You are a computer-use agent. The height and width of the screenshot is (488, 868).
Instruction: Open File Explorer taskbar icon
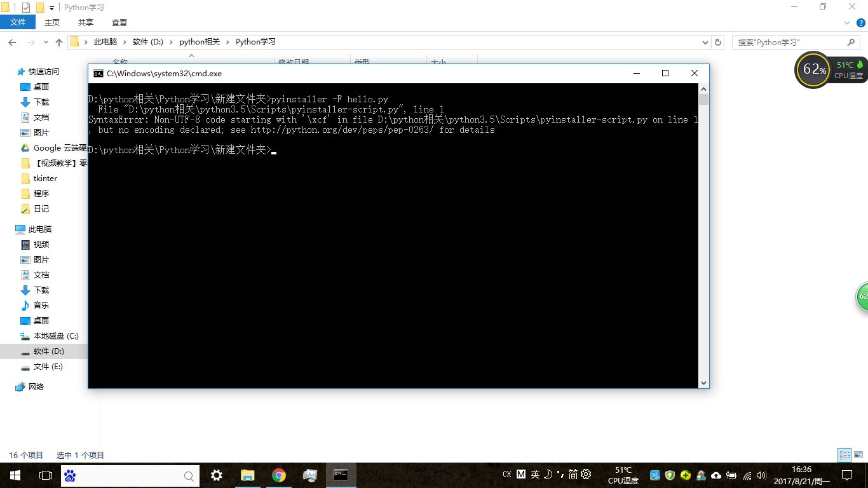coord(248,475)
